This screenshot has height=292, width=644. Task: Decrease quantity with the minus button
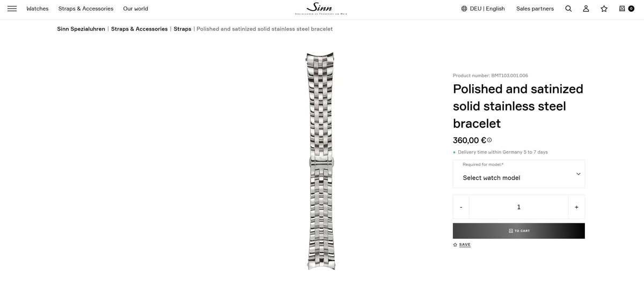click(x=461, y=207)
